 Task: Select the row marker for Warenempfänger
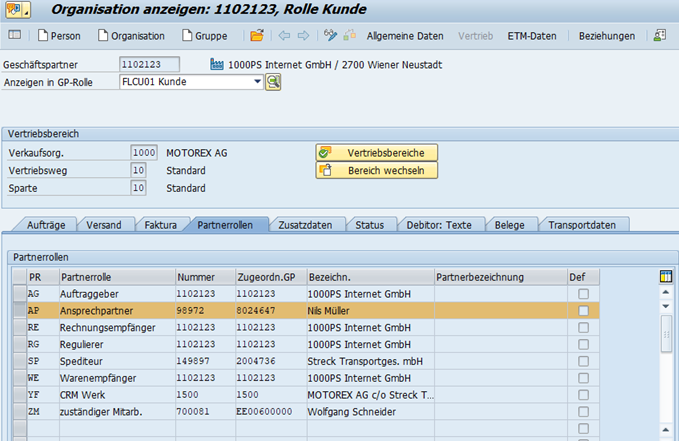click(x=19, y=378)
